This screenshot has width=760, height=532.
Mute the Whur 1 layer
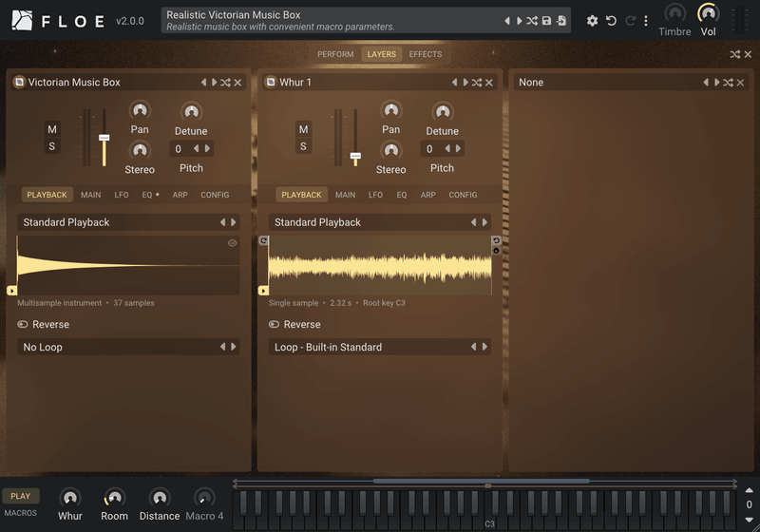[x=303, y=129]
